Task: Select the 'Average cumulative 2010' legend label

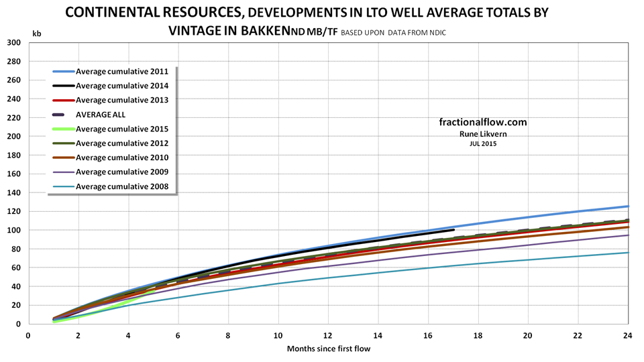Action: [x=121, y=158]
